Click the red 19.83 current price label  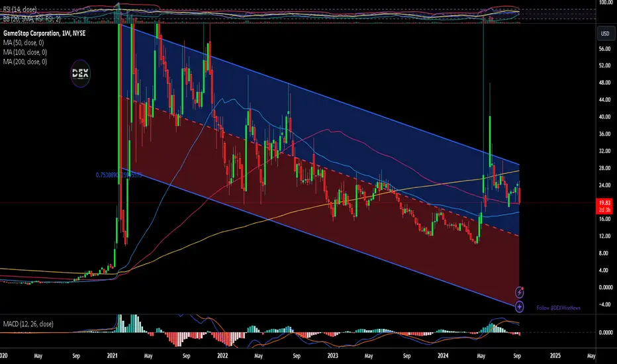pyautogui.click(x=605, y=203)
